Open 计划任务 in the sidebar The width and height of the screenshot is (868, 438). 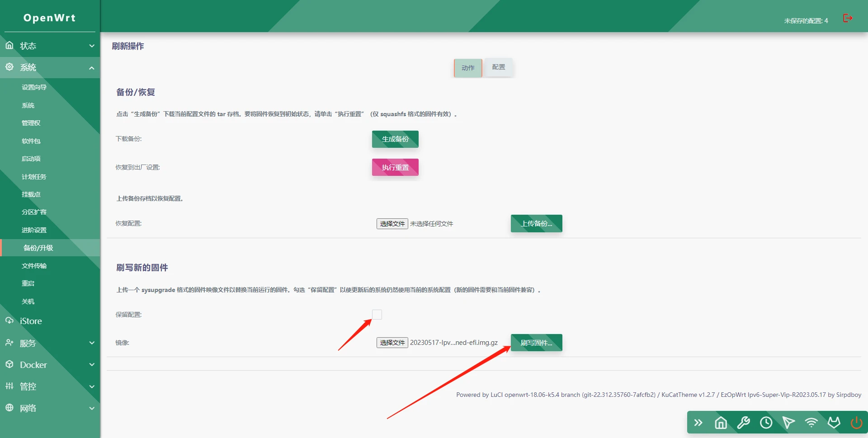click(34, 177)
